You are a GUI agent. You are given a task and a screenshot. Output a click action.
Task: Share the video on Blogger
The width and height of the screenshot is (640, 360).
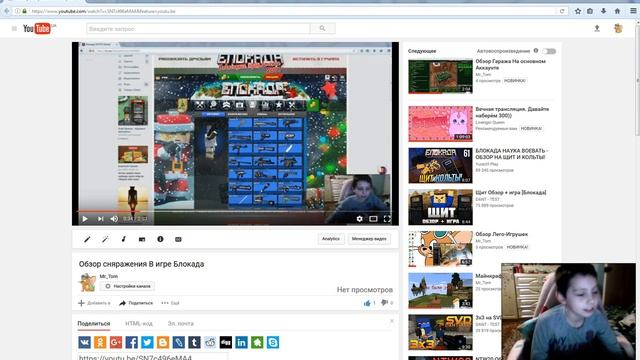pyautogui.click(x=163, y=342)
